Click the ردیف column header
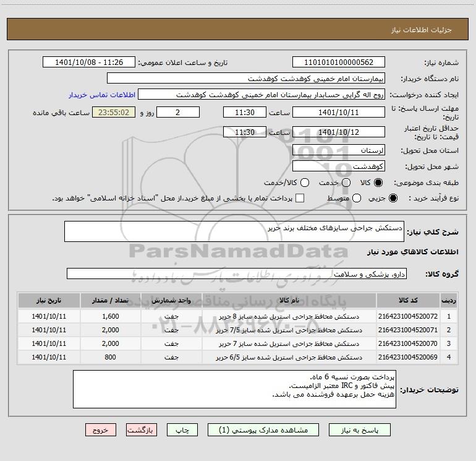This screenshot has width=476, height=461. click(449, 300)
